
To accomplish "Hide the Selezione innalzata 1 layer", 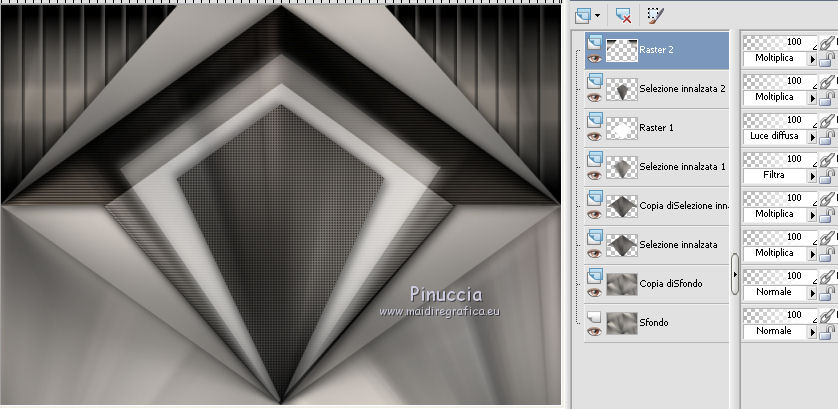I will pyautogui.click(x=594, y=176).
